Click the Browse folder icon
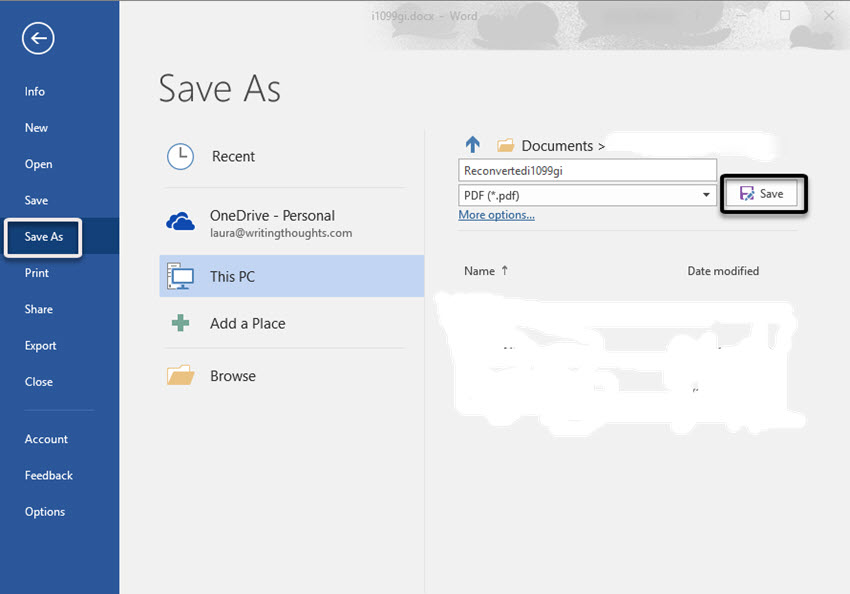 [181, 375]
